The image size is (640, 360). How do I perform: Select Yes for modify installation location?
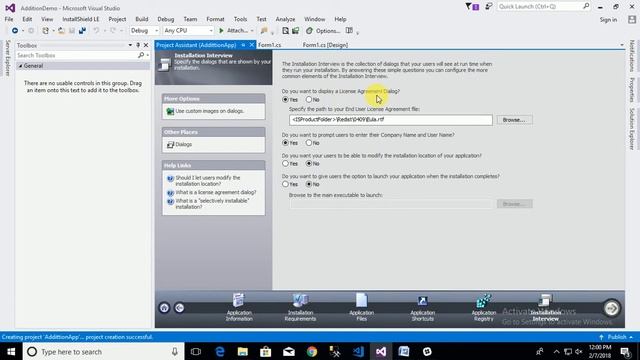pyautogui.click(x=285, y=163)
